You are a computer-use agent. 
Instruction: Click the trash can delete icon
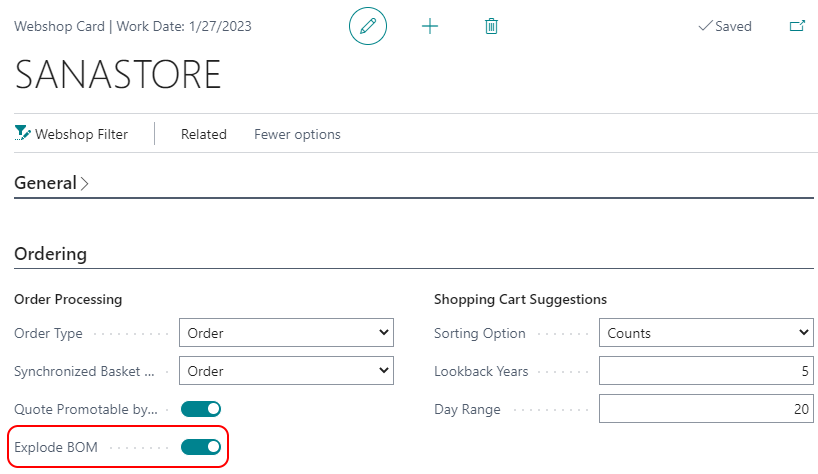(491, 26)
